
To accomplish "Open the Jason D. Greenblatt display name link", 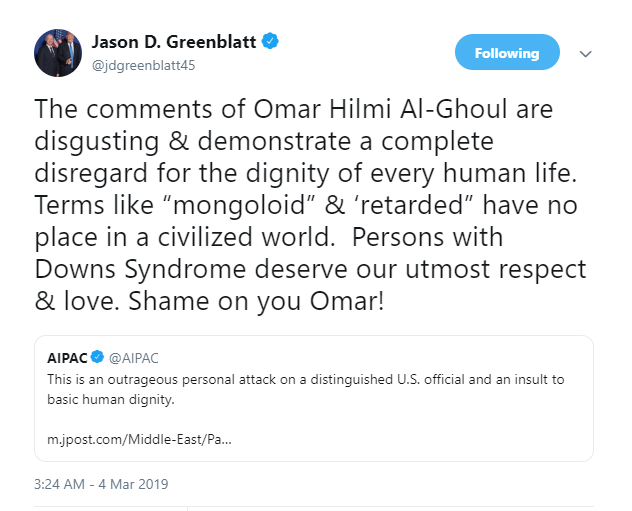I will point(173,42).
